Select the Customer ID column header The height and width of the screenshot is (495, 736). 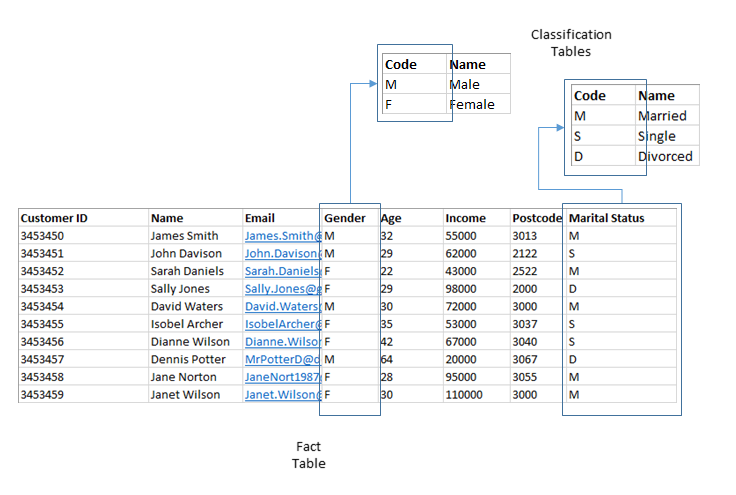[x=54, y=218]
